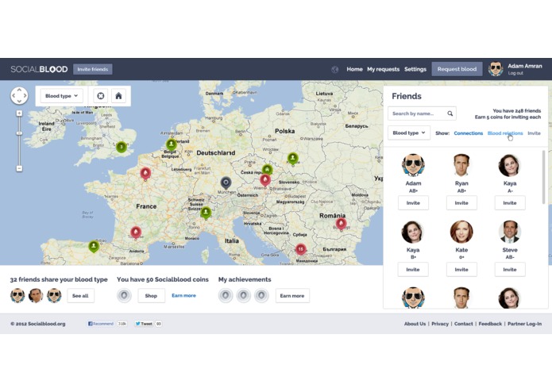The width and height of the screenshot is (552, 392).
Task: Click the home icon in map toolbar
Action: coord(118,96)
